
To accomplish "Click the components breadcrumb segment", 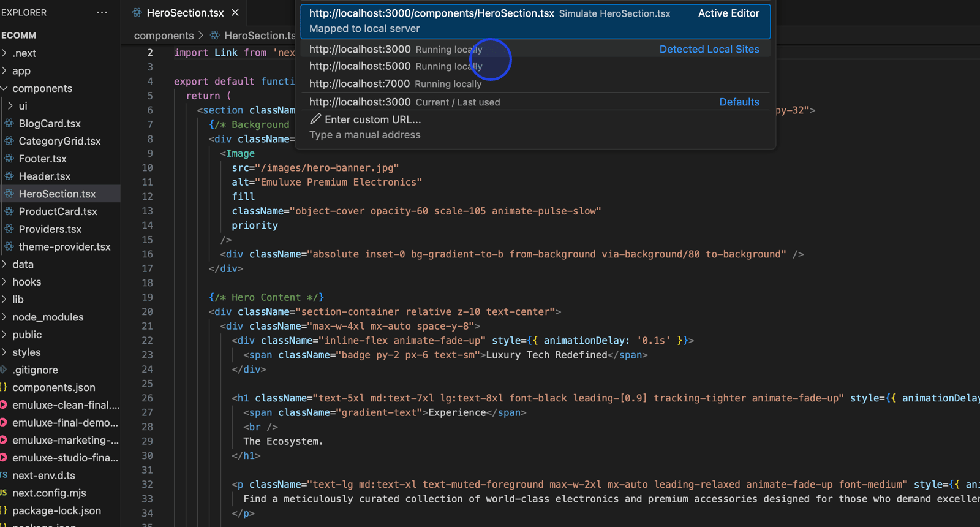I will 164,36.
